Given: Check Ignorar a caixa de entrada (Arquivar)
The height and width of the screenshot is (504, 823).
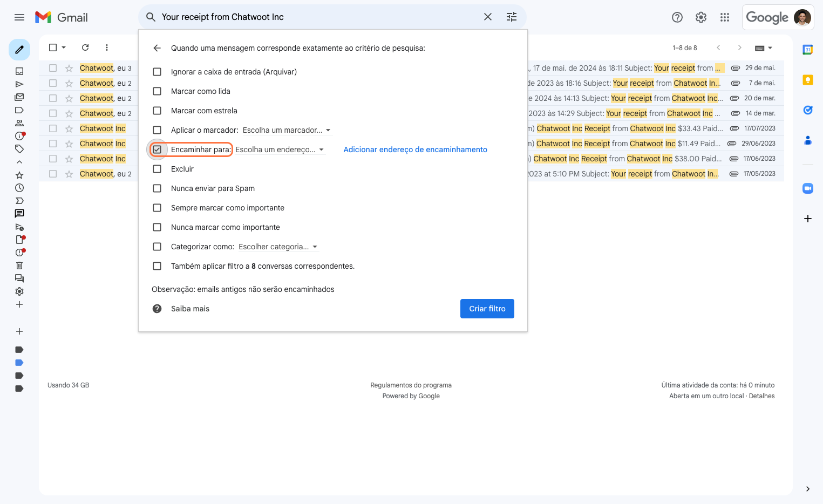Looking at the screenshot, I should point(157,72).
